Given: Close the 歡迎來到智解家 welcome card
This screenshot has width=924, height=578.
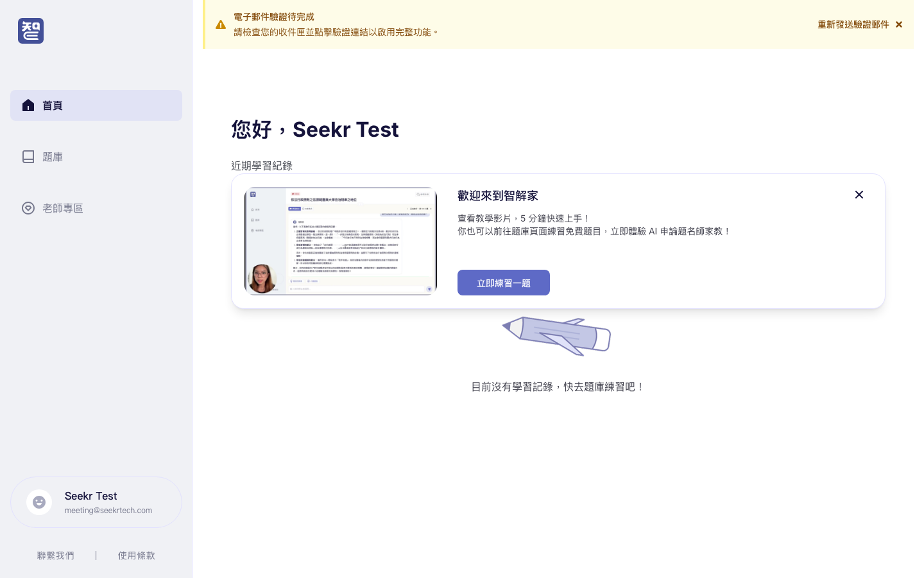Looking at the screenshot, I should (x=859, y=195).
